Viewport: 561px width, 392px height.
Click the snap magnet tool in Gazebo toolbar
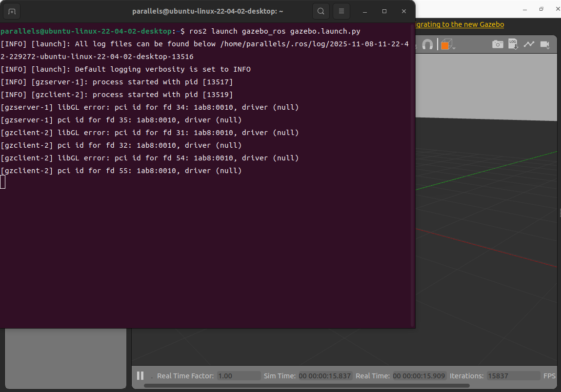pyautogui.click(x=427, y=45)
